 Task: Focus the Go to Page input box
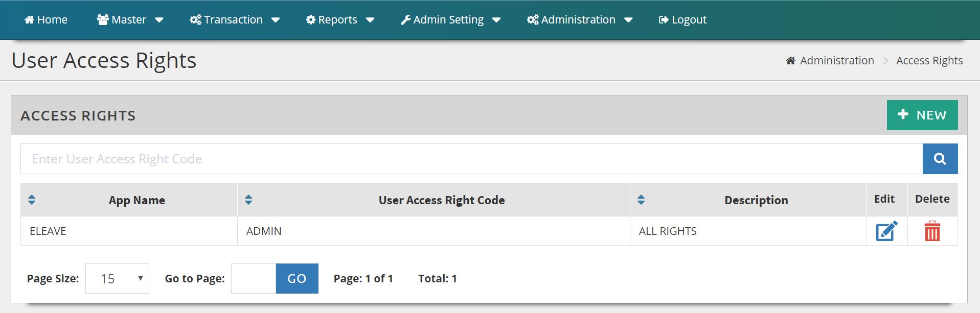[254, 279]
